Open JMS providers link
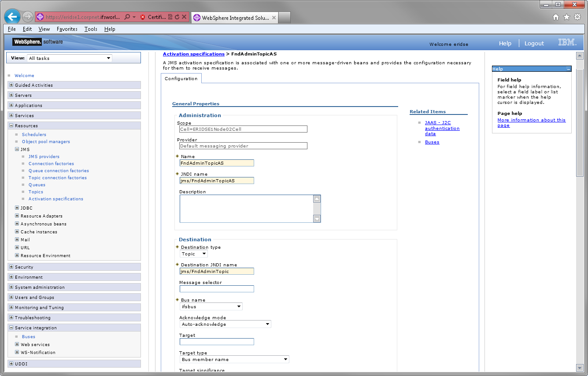This screenshot has width=588, height=376. pos(44,157)
